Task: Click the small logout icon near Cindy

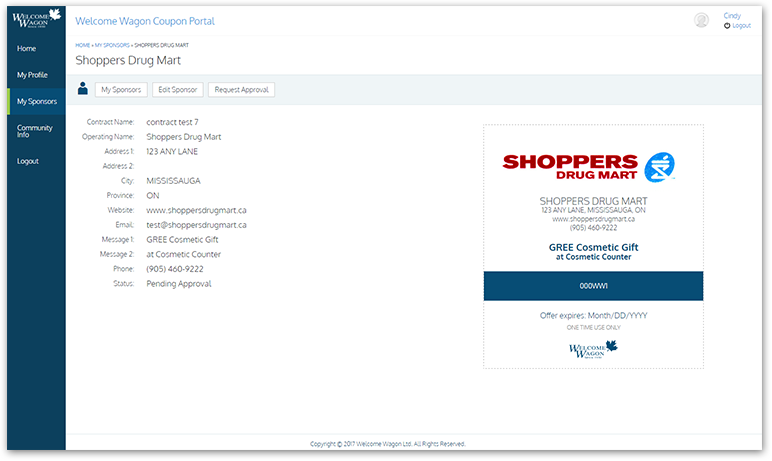Action: click(x=727, y=26)
